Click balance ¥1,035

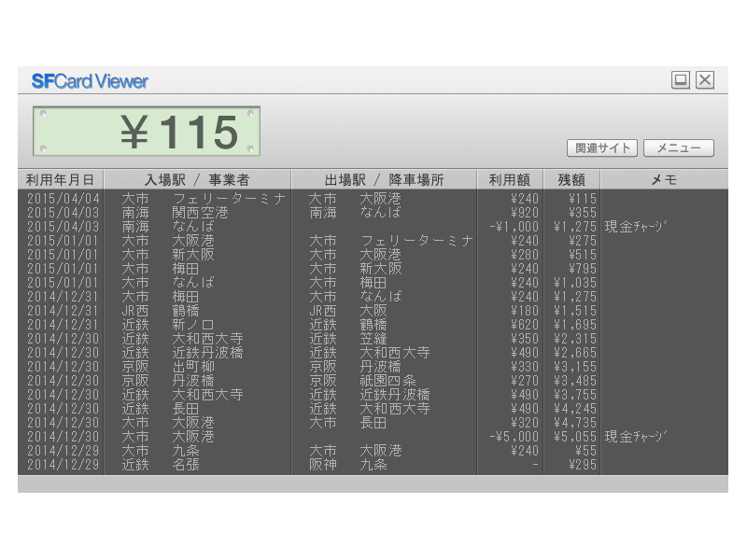(x=575, y=283)
